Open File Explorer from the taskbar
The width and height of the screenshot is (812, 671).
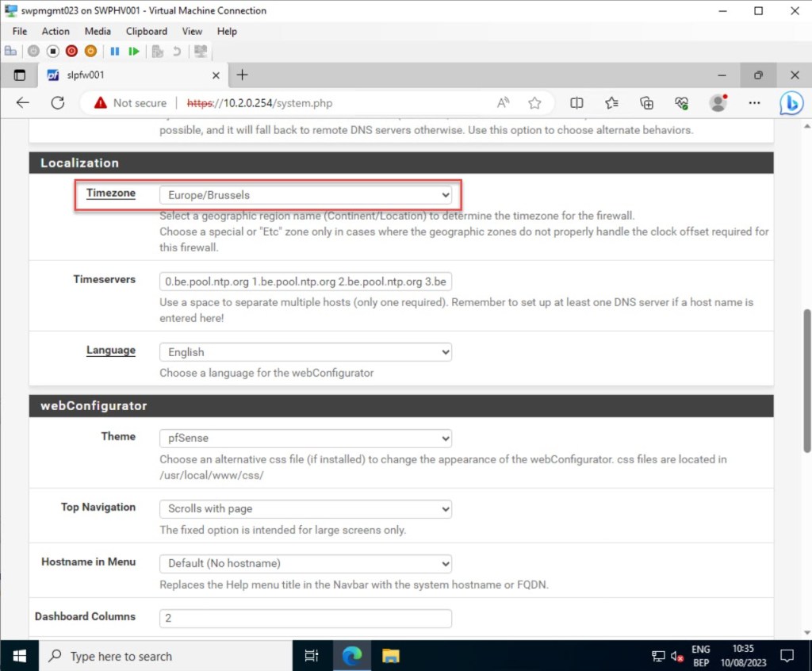point(390,656)
